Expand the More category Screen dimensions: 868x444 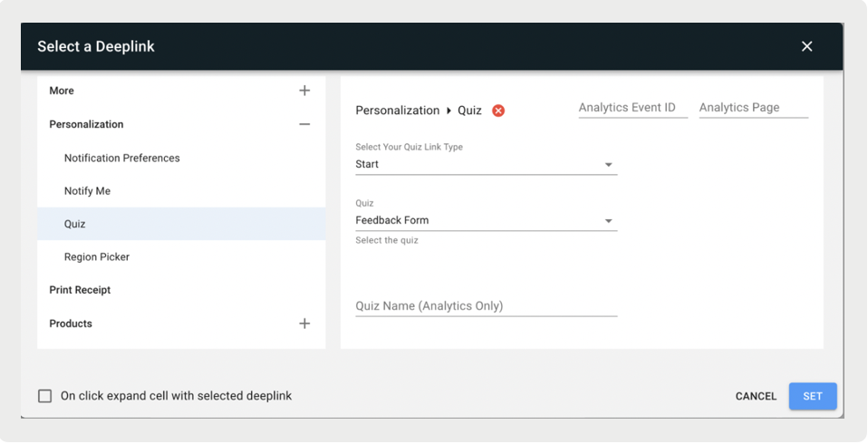304,91
